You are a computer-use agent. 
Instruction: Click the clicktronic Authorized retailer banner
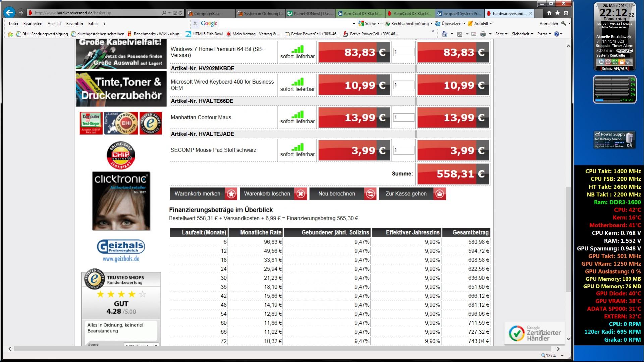121,201
